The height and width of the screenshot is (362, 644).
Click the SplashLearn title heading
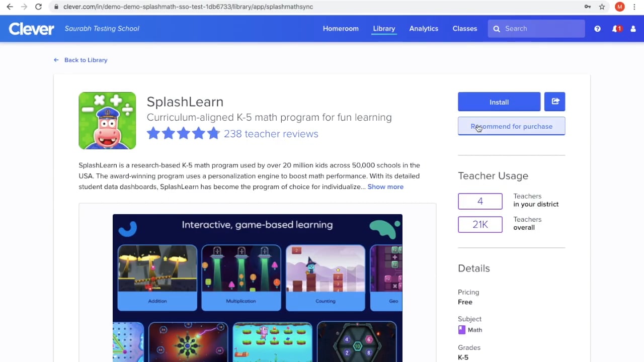[x=185, y=102]
